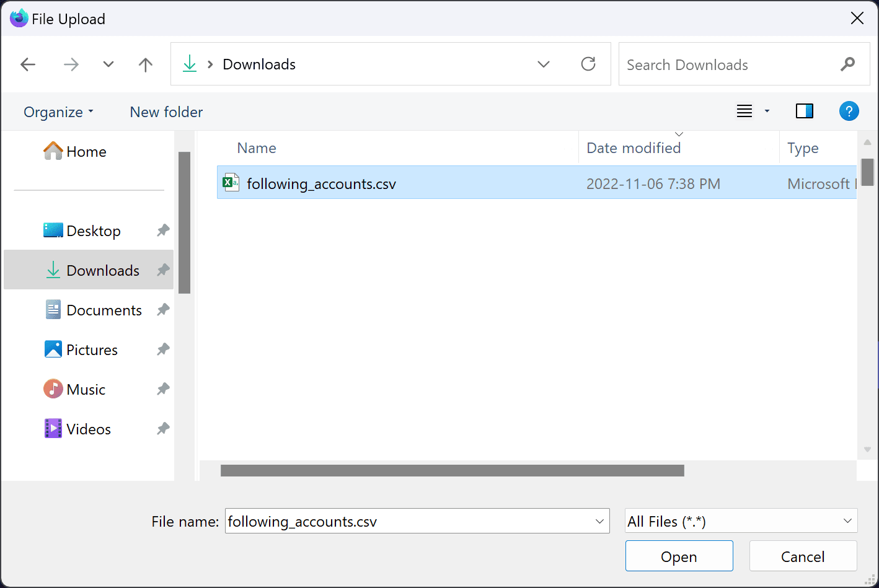Viewport: 879px width, 588px height.
Task: Click the Up one level arrow
Action: (x=146, y=64)
